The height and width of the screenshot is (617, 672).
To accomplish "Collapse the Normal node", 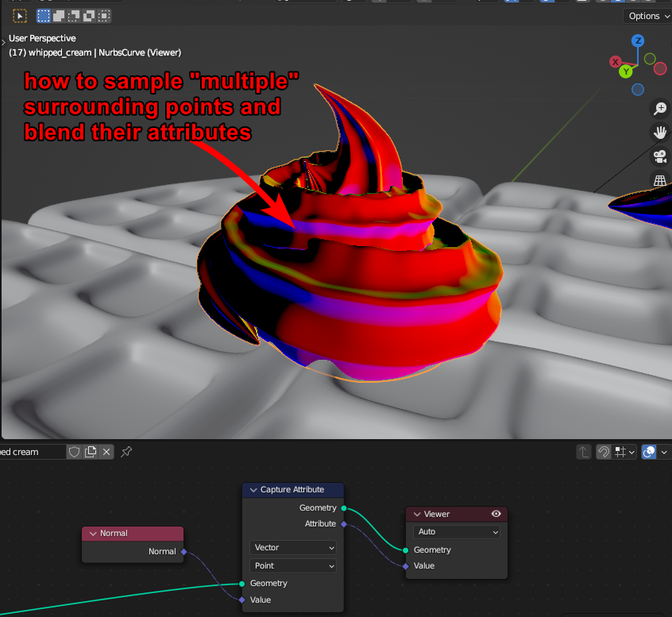I will point(93,534).
